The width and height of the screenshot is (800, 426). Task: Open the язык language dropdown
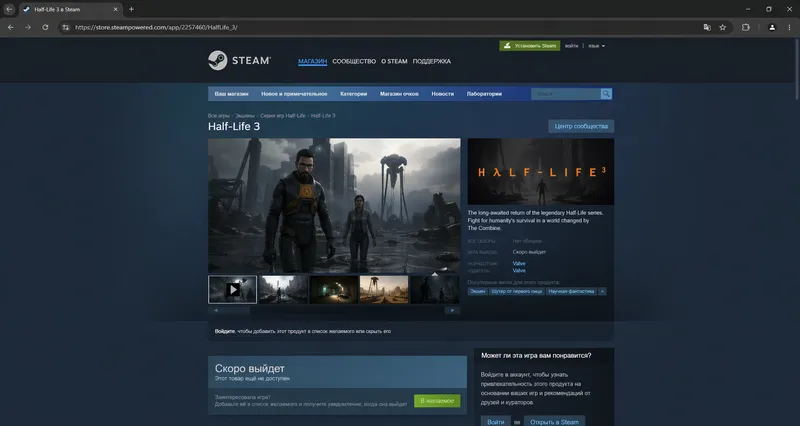pyautogui.click(x=596, y=46)
